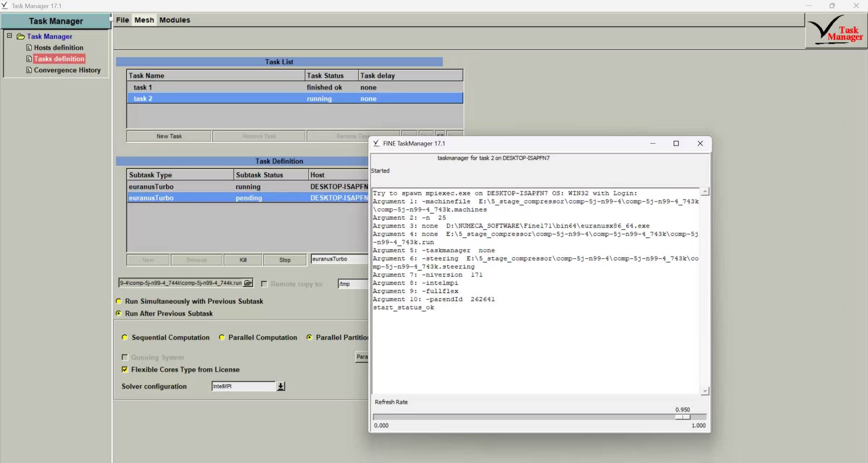Screen dimensions: 868x463
Task: Select the euranusTurbo subtask with running status
Action: 248,187
